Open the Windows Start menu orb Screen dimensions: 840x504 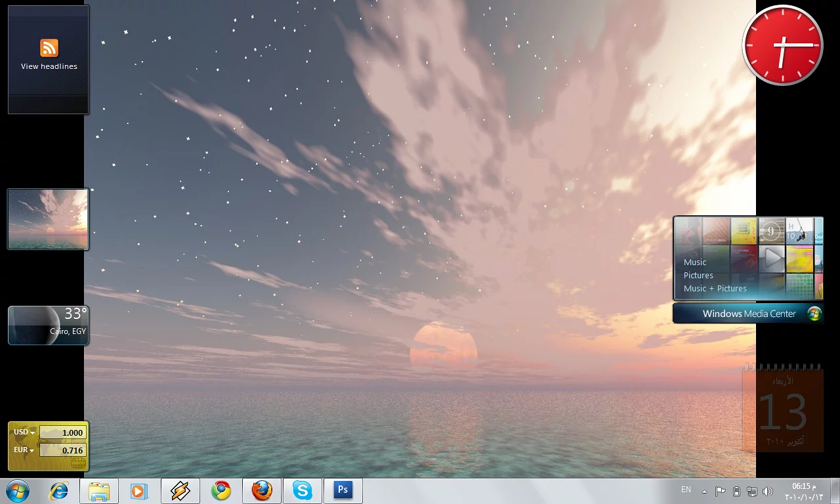tap(18, 491)
